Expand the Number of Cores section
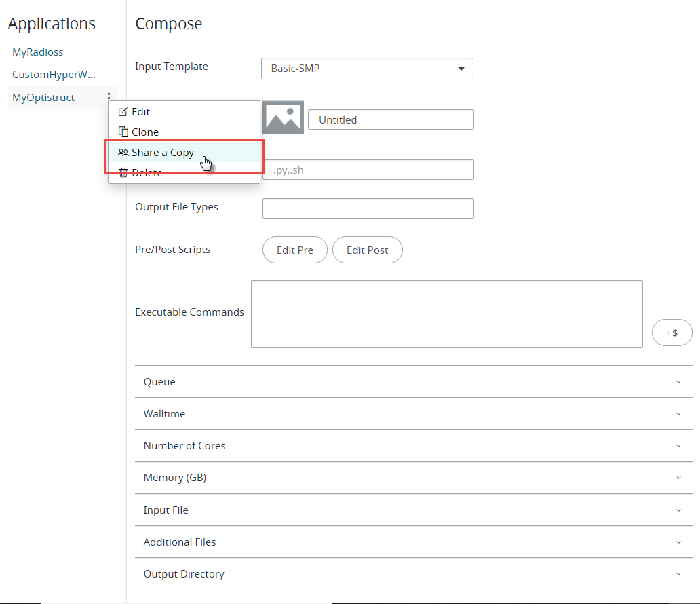Screen dimensions: 700x604 413,446
